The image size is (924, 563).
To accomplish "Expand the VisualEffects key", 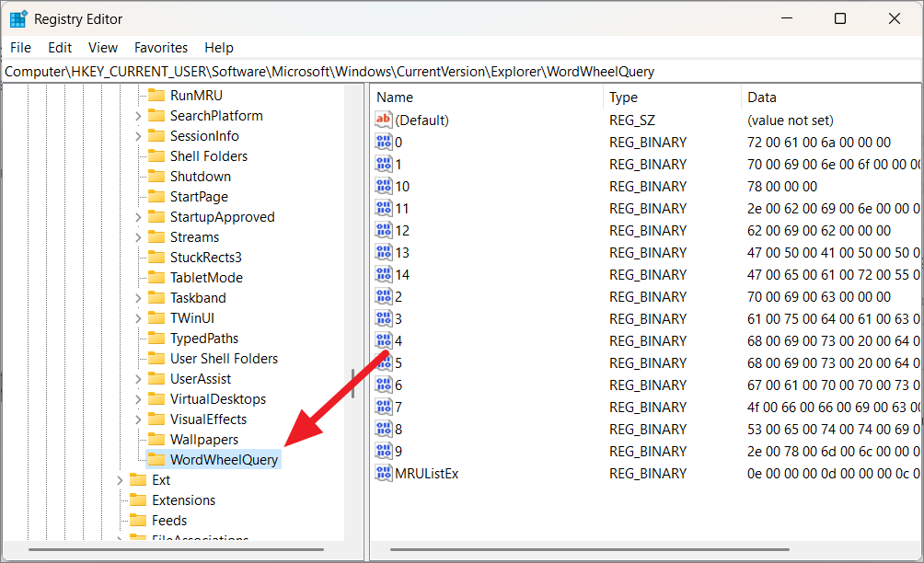I will pyautogui.click(x=138, y=419).
